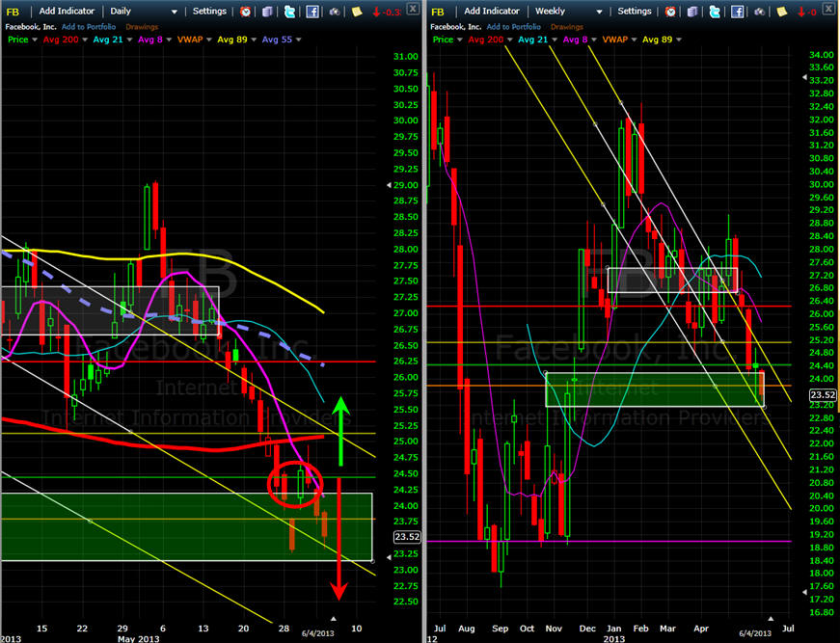Click the Twitter icon on Weekly chart
The width and height of the screenshot is (840, 643).
[x=716, y=12]
